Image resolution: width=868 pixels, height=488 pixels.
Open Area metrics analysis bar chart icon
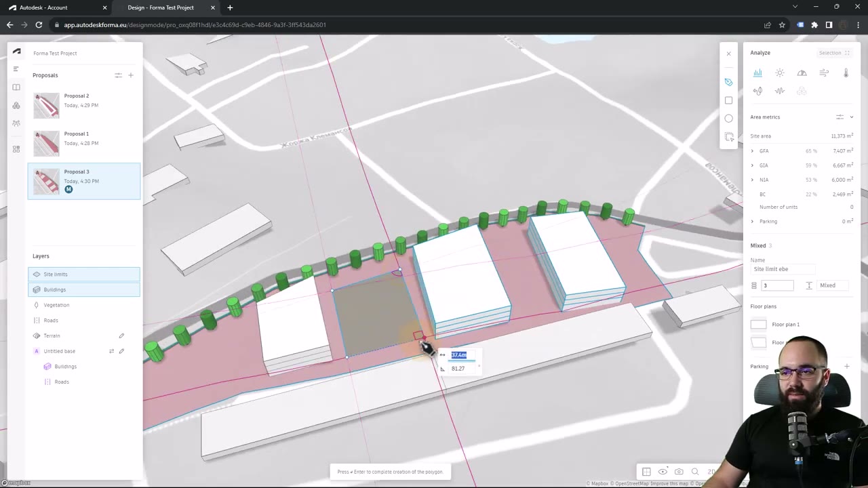click(757, 73)
